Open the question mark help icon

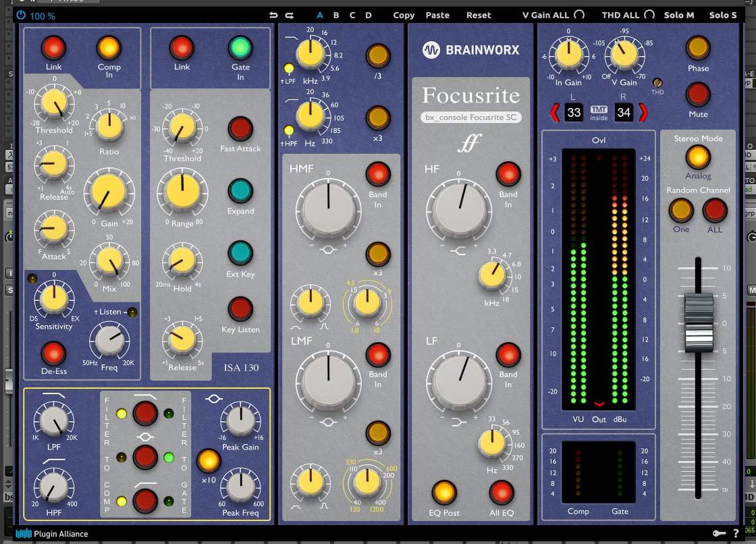pos(736,533)
